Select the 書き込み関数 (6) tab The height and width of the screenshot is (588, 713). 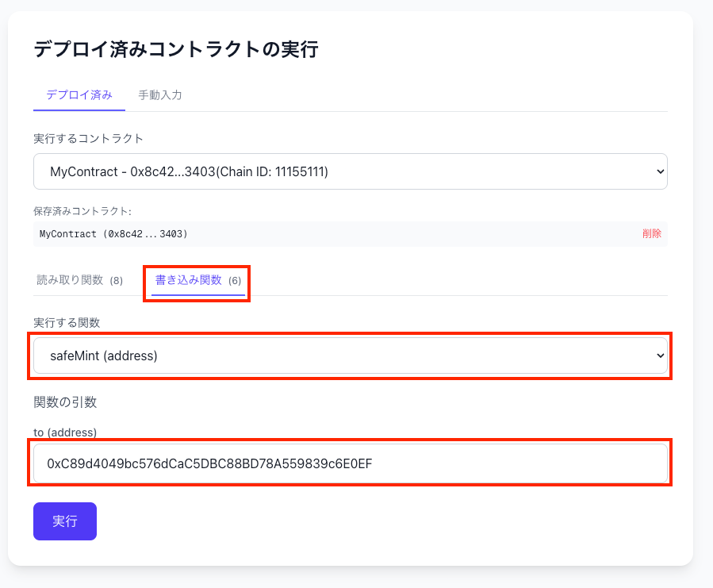point(197,280)
